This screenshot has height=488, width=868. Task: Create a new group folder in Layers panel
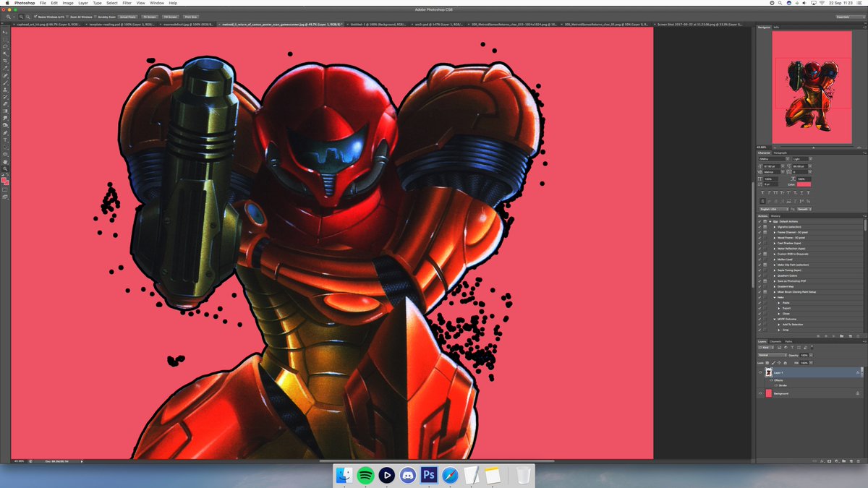tap(844, 461)
